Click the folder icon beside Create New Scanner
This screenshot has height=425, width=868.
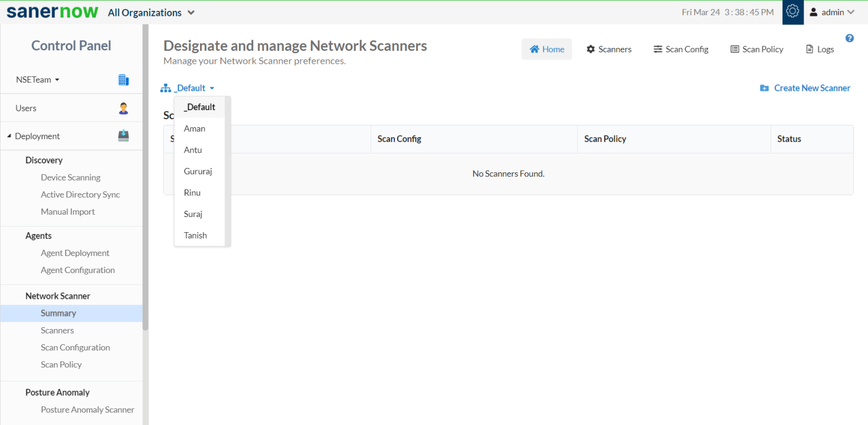point(763,88)
